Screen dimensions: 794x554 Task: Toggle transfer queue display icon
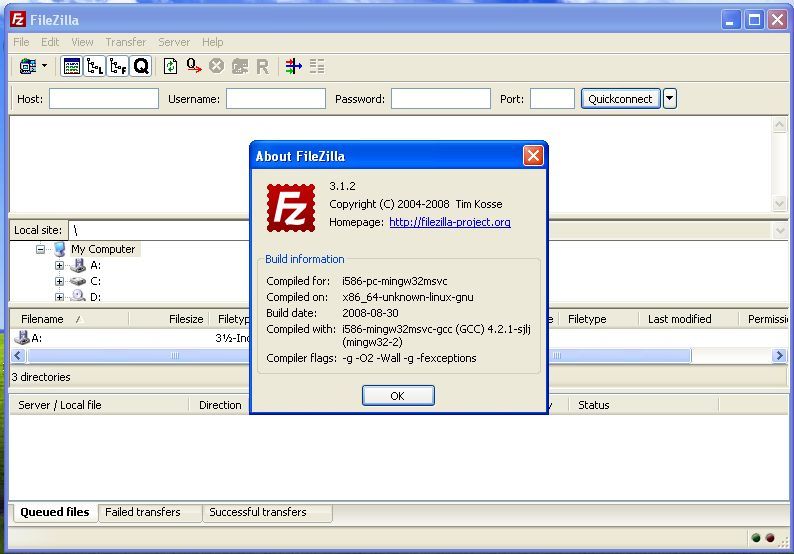(x=141, y=66)
